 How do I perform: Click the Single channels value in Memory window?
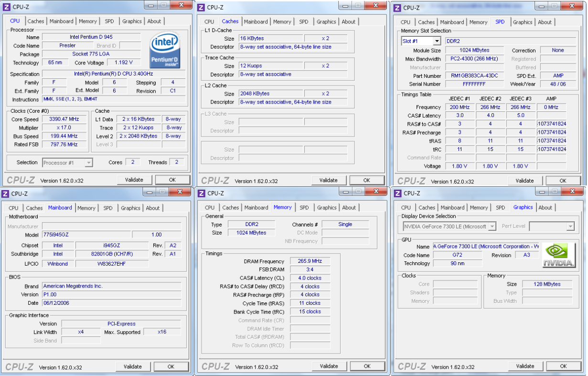pos(345,224)
